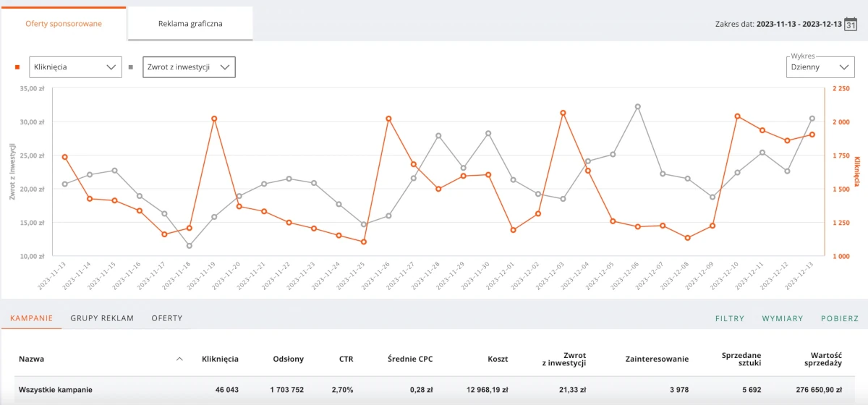Sort by the CTR column header
Image resolution: width=868 pixels, height=405 pixels.
click(x=346, y=359)
